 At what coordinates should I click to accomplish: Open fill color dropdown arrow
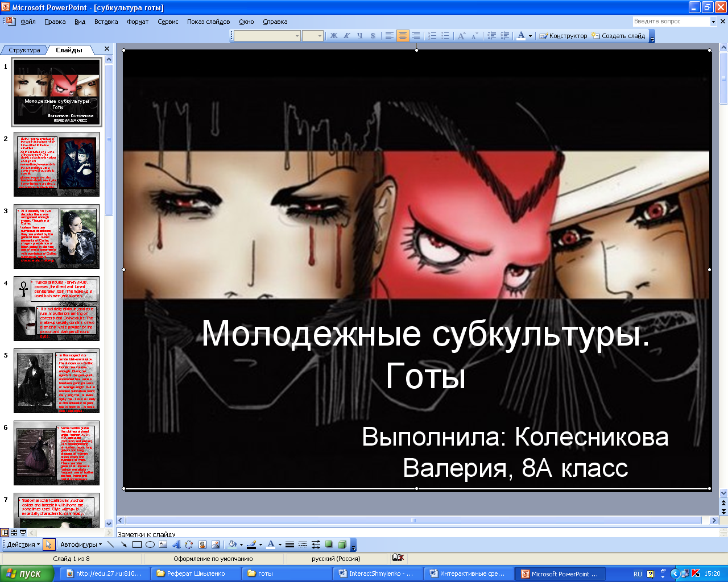click(x=241, y=544)
